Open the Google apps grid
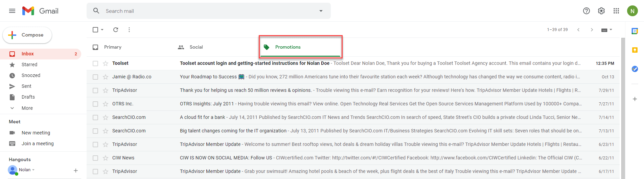The width and height of the screenshot is (644, 179). pos(616,11)
